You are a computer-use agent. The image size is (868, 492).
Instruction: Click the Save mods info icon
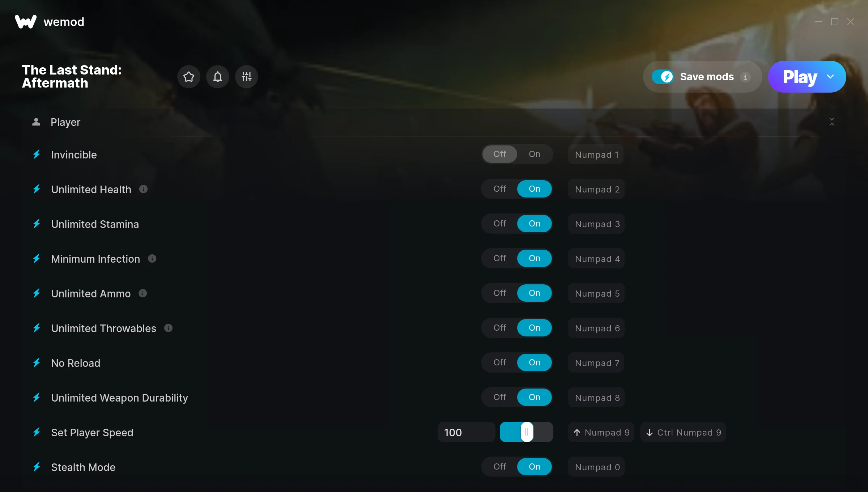point(745,77)
